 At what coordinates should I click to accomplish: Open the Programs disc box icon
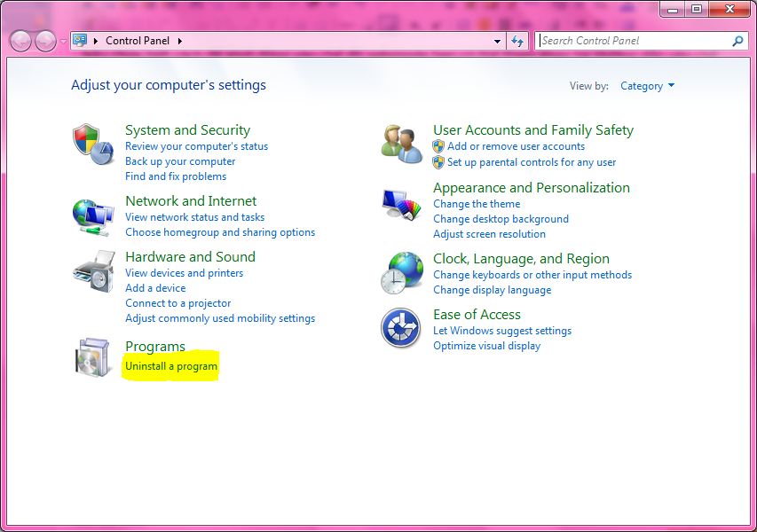point(92,357)
